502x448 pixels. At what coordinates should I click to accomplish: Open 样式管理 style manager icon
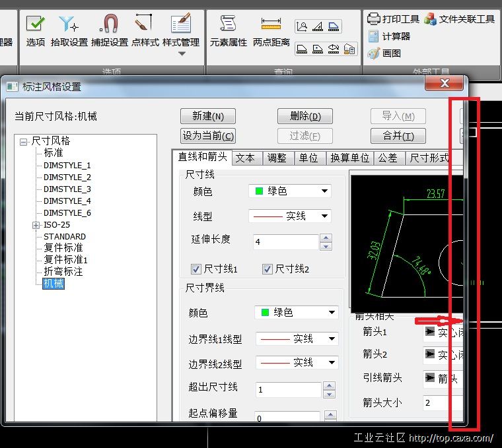180,25
